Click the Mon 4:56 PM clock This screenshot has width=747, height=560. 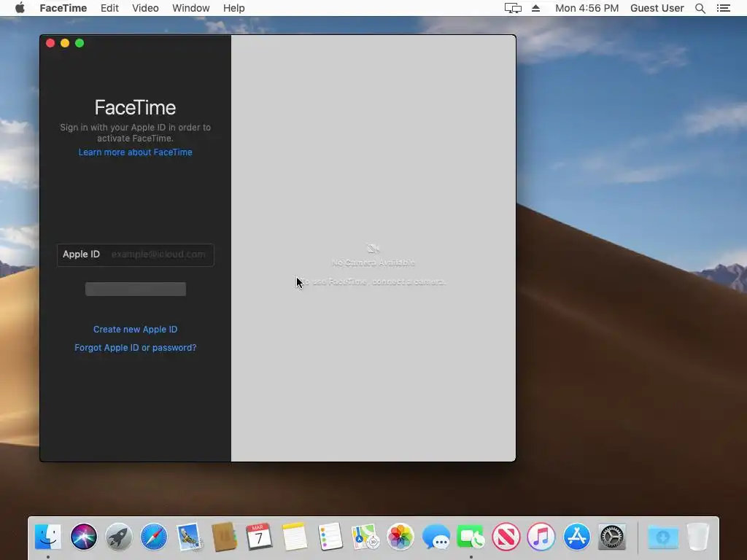click(x=587, y=8)
